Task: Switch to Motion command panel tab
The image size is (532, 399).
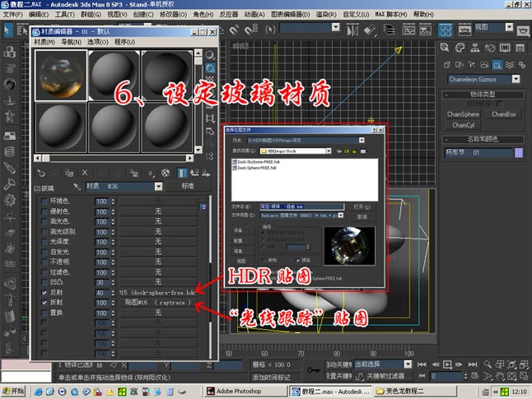Action: click(x=490, y=48)
